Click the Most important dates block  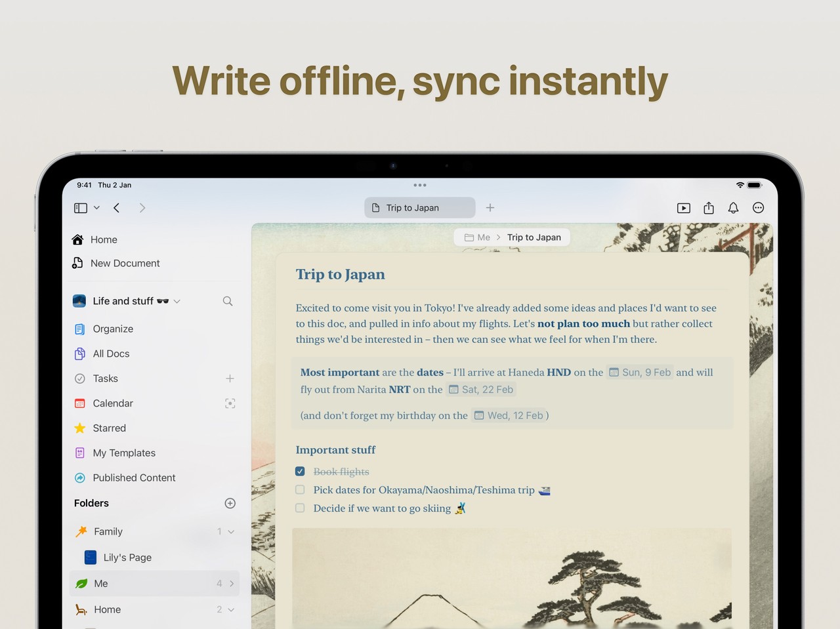(x=512, y=393)
